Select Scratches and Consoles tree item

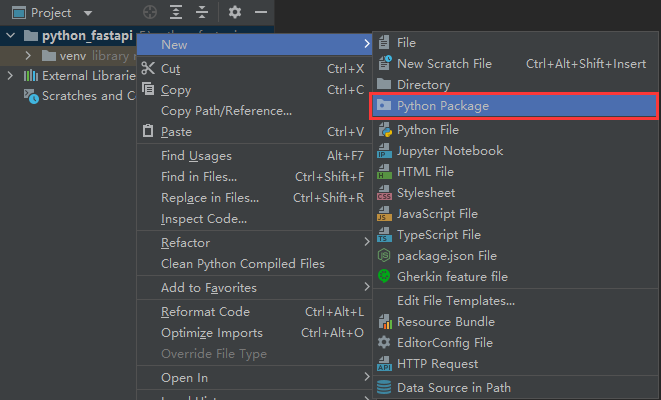point(80,96)
